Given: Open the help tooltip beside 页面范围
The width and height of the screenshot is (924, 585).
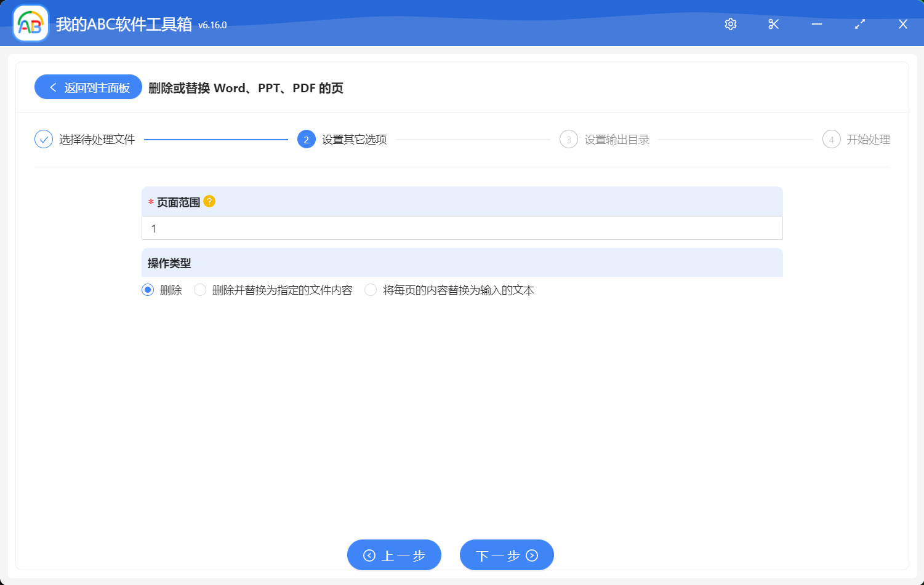Looking at the screenshot, I should tap(209, 201).
